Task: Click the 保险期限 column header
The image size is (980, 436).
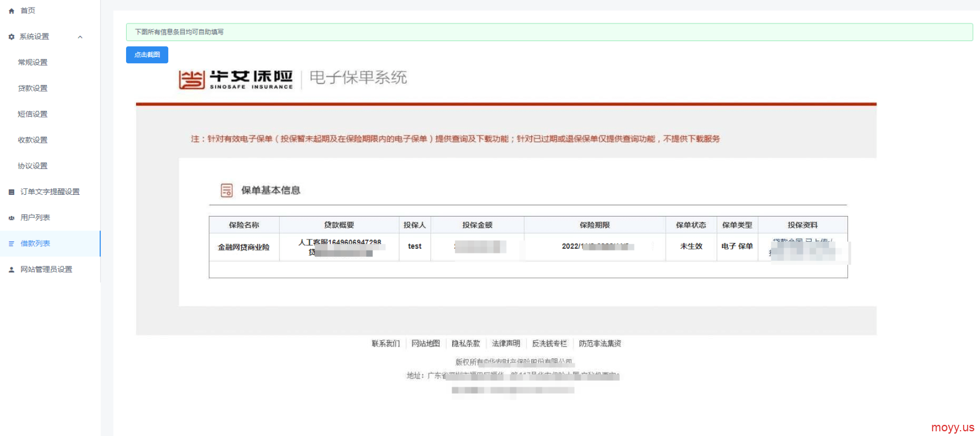Action: (x=595, y=225)
